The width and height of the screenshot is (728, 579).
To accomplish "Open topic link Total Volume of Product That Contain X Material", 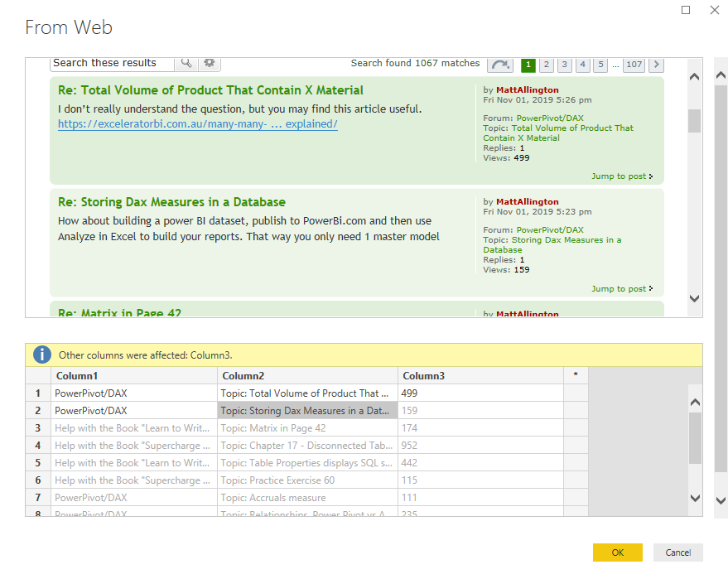I will click(558, 133).
